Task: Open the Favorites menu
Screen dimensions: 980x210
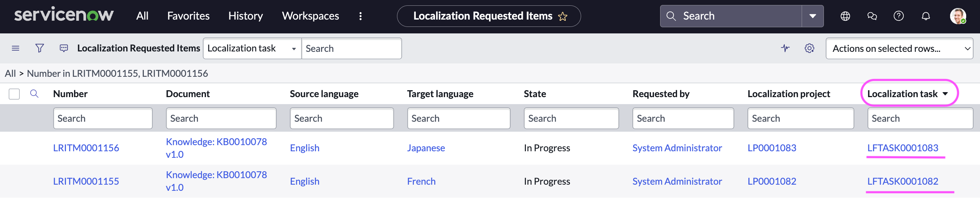Action: click(x=188, y=16)
